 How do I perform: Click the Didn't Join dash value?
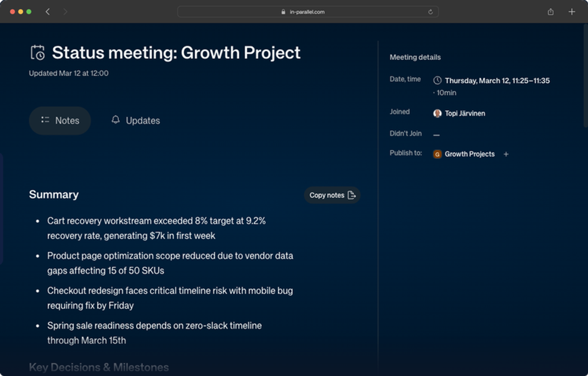[x=437, y=135]
